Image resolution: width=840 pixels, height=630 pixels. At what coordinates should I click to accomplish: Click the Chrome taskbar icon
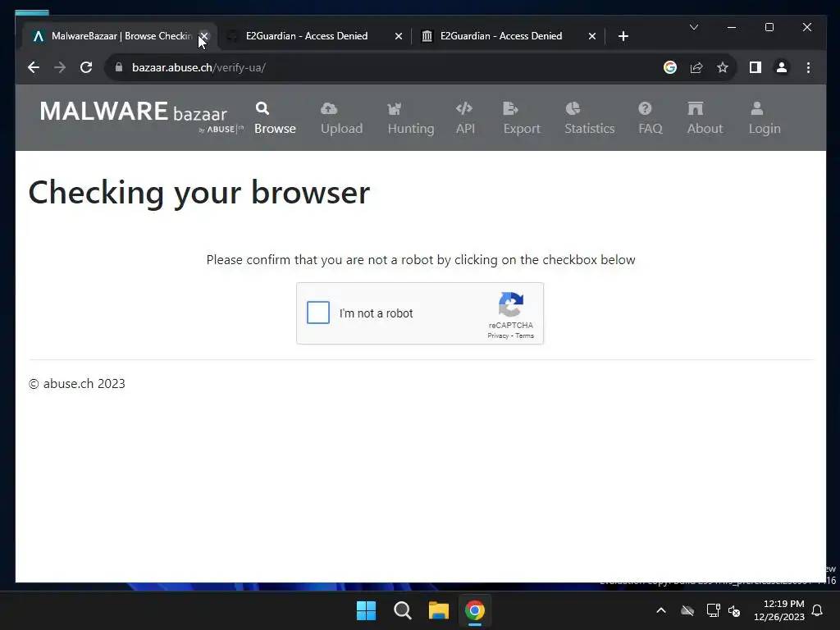pyautogui.click(x=475, y=610)
